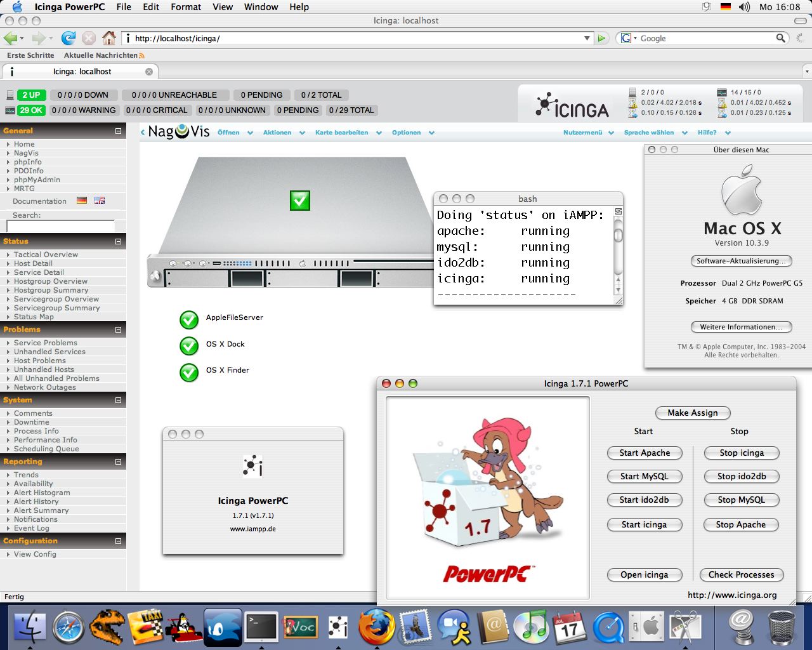Open the Aktuelle Nachrichten bookmark
Screen dimensions: 812x650
[104, 55]
